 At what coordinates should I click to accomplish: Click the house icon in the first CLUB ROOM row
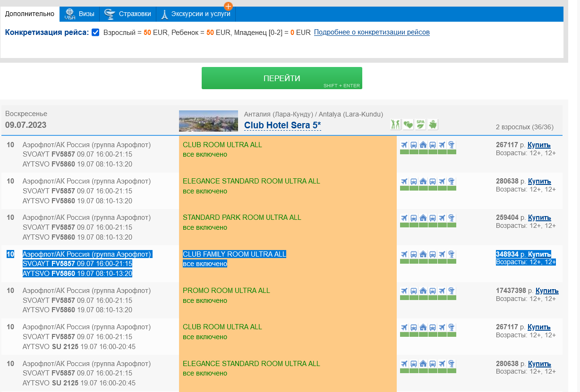[x=423, y=145]
